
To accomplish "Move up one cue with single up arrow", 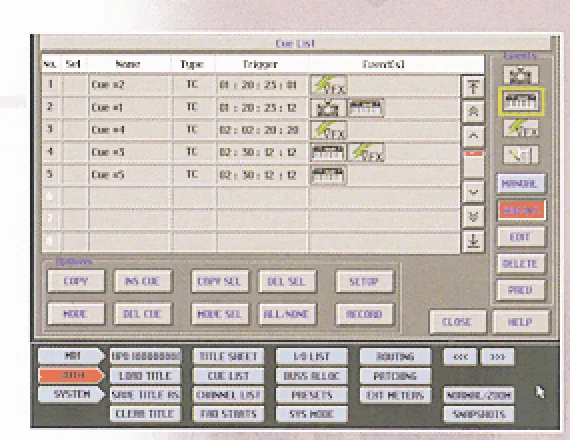I will [473, 136].
